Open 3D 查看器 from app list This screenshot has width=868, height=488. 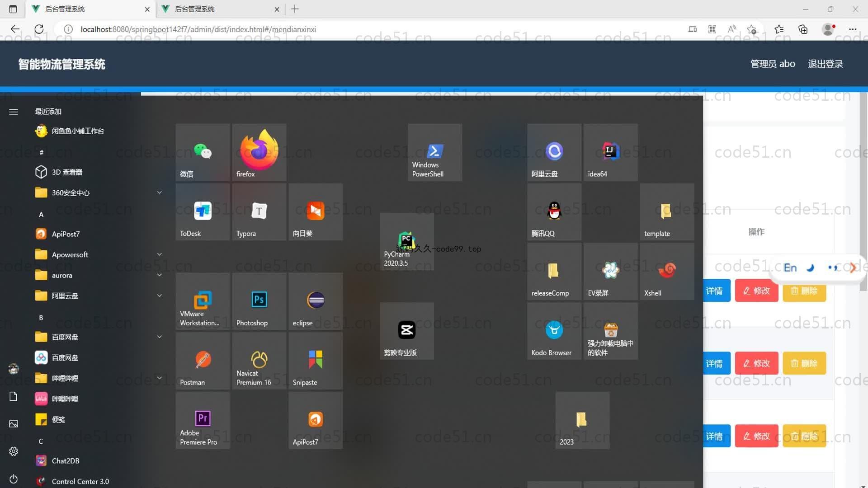point(99,172)
